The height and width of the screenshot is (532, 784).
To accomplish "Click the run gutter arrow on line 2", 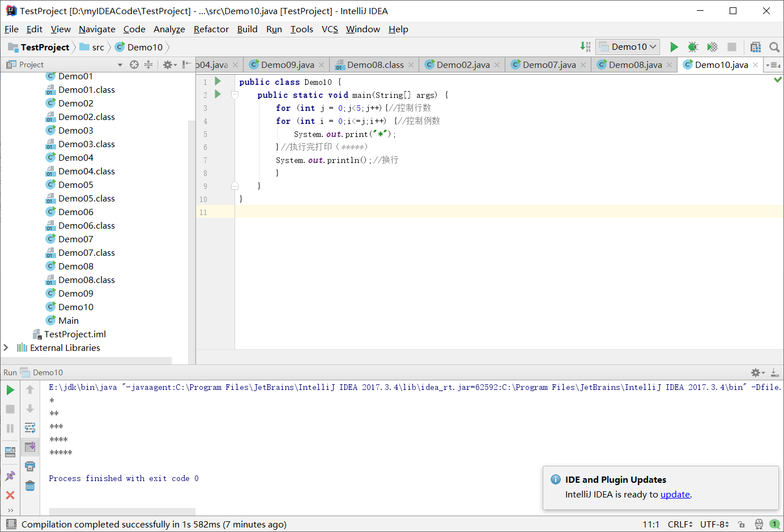I will pos(218,95).
